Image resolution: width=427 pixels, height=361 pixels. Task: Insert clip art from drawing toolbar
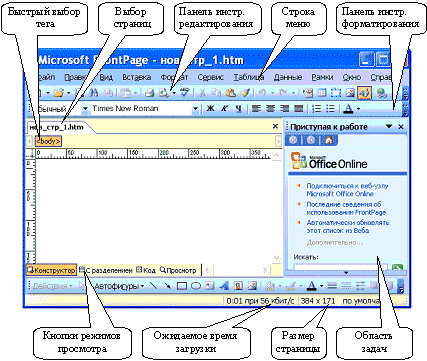point(238,286)
